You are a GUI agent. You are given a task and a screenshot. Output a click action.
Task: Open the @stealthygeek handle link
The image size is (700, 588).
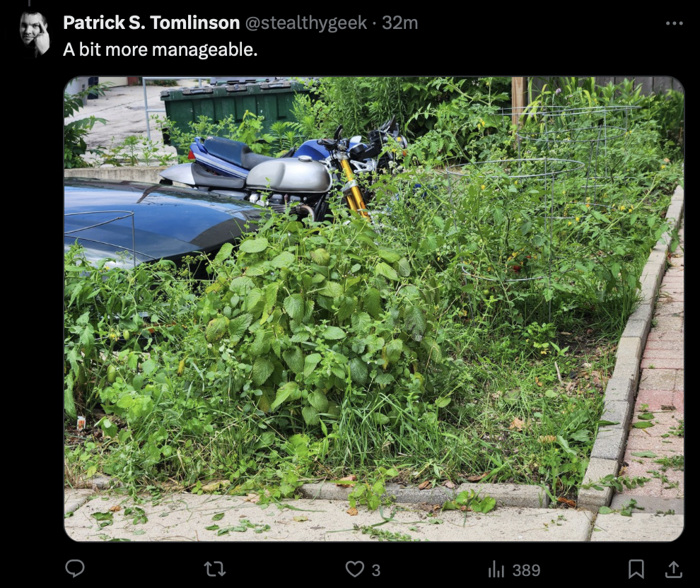(x=305, y=23)
